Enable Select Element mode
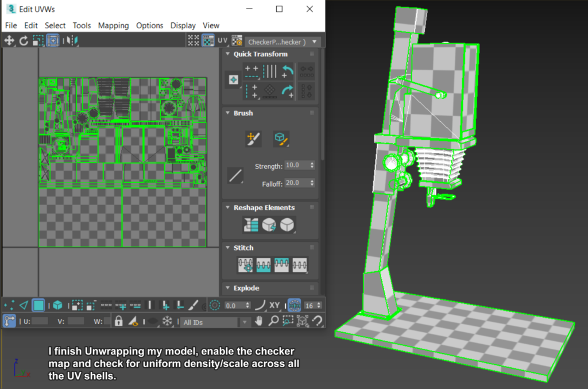The image size is (588, 389). (56, 305)
